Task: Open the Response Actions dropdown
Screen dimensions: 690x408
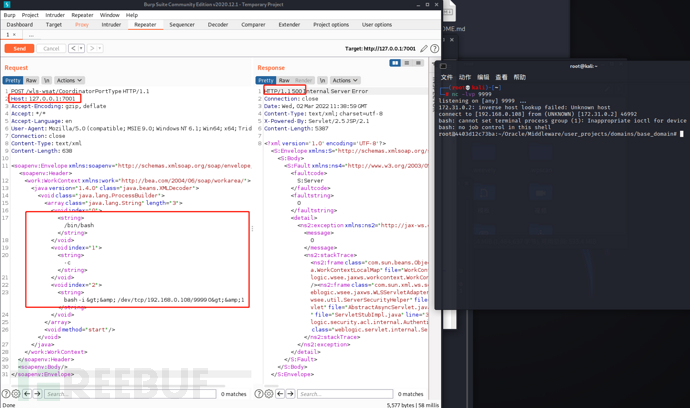Action: click(345, 80)
